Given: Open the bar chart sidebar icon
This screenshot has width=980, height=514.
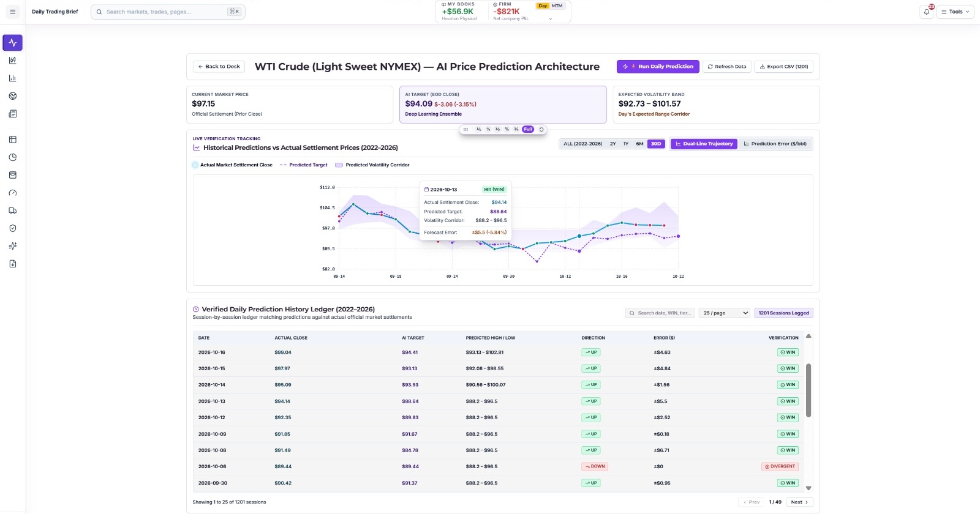Looking at the screenshot, I should 13,78.
